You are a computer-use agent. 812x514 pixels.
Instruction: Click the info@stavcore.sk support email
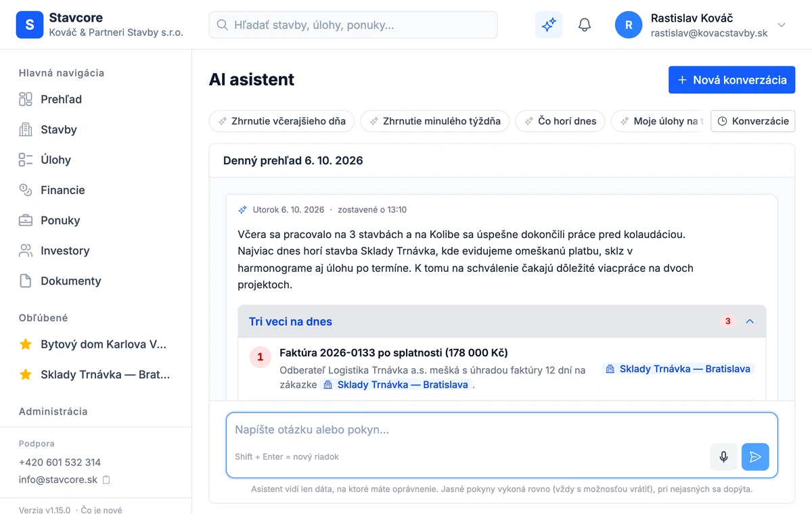[58, 480]
